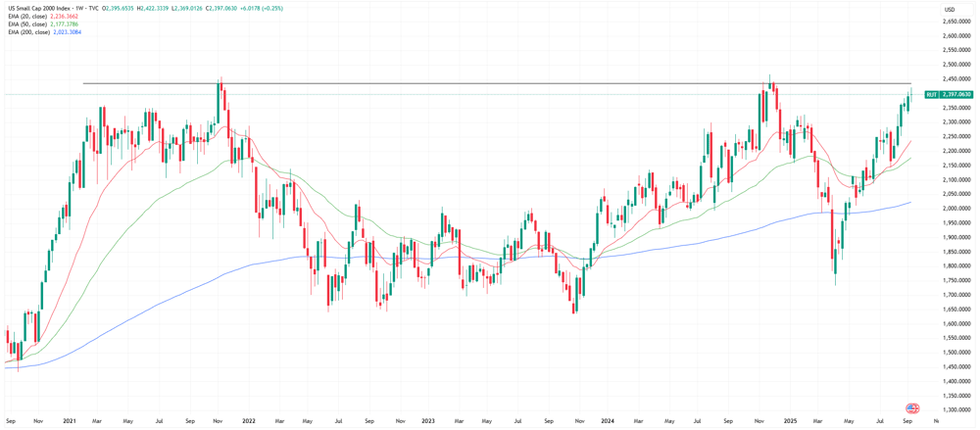Image resolution: width=980 pixels, height=430 pixels.
Task: Select the horizontal resistance line drawing
Action: click(x=497, y=83)
